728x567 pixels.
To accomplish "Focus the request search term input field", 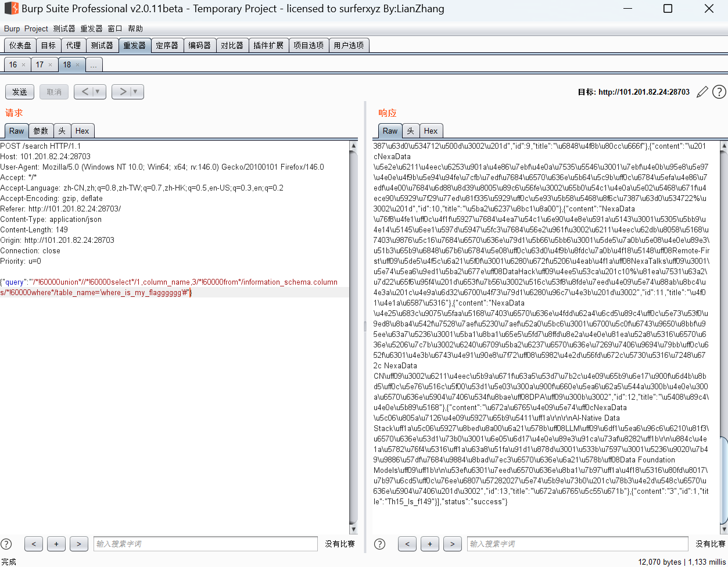I will tap(206, 544).
